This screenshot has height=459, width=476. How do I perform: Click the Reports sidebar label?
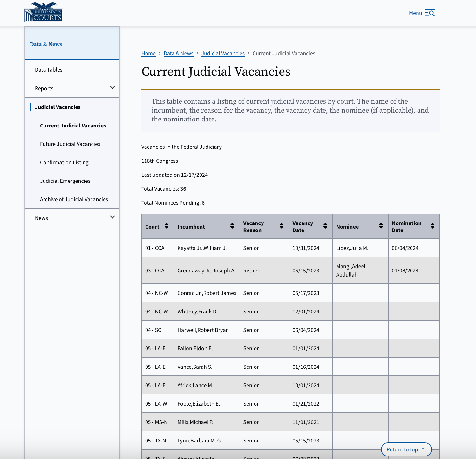[x=44, y=88]
